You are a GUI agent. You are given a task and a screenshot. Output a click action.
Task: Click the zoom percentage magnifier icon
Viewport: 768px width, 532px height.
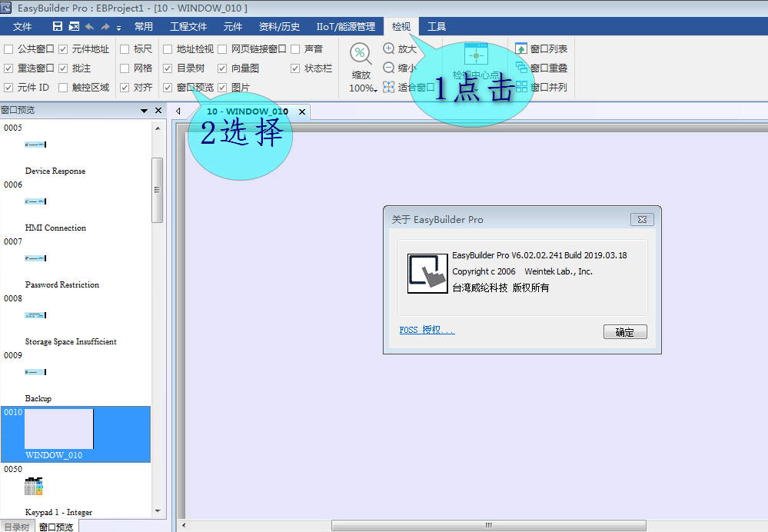click(361, 54)
